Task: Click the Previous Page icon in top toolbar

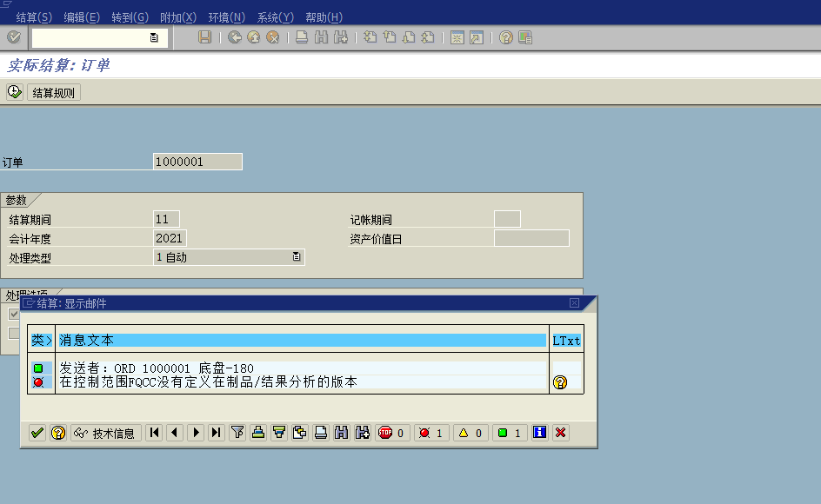Action: 390,37
